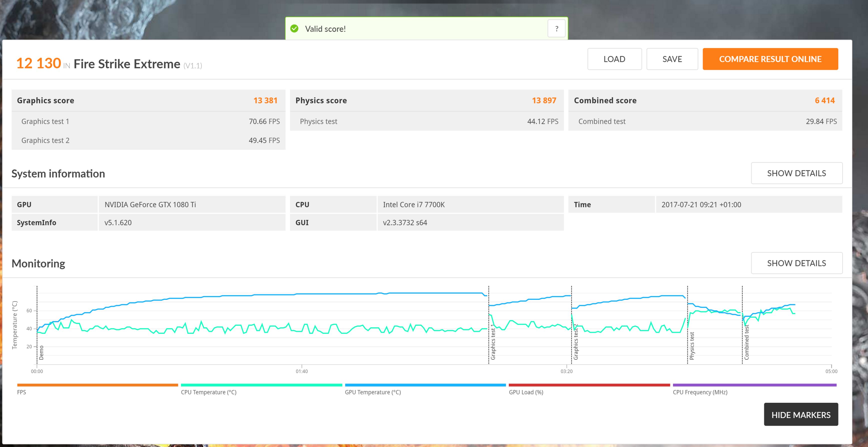Viewport: 868px width, 447px height.
Task: Show details for Monitoring
Action: coord(797,263)
